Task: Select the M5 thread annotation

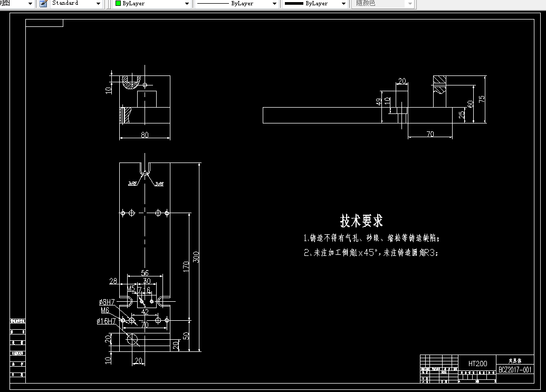Action: (x=131, y=289)
